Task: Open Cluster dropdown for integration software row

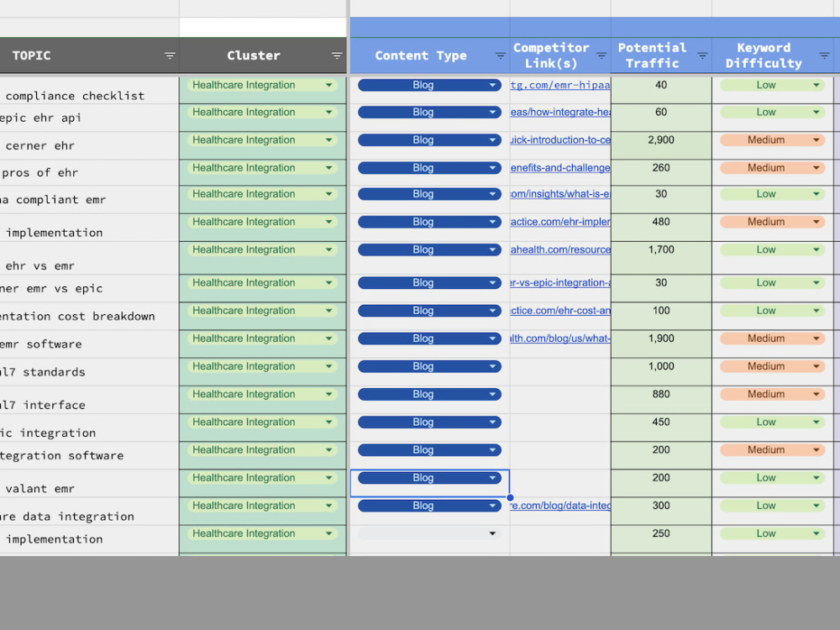Action: [x=329, y=450]
